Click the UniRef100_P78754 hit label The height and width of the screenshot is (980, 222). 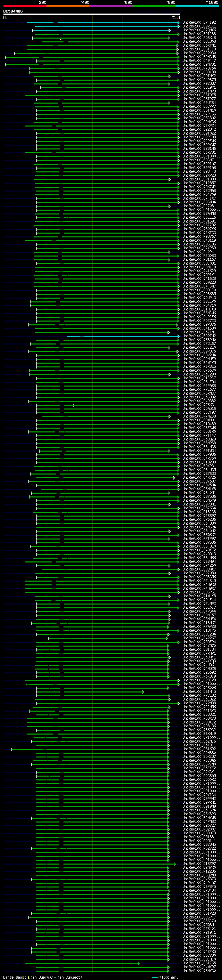point(199,68)
